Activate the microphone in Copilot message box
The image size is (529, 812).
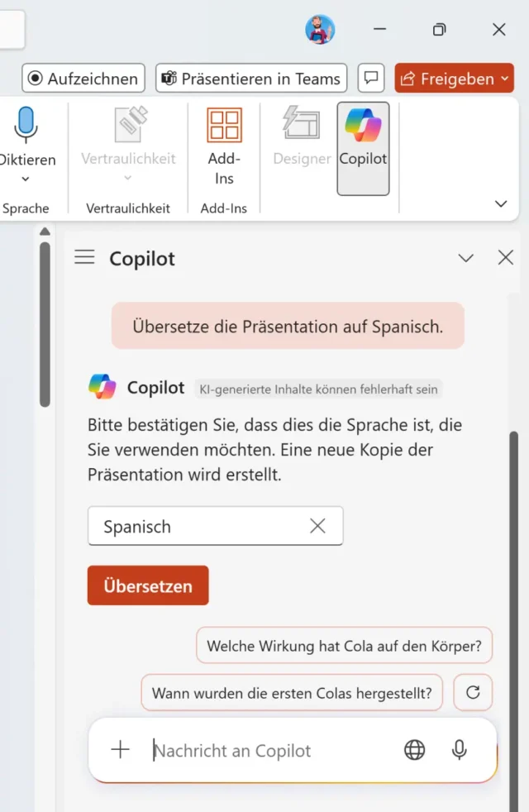(460, 750)
